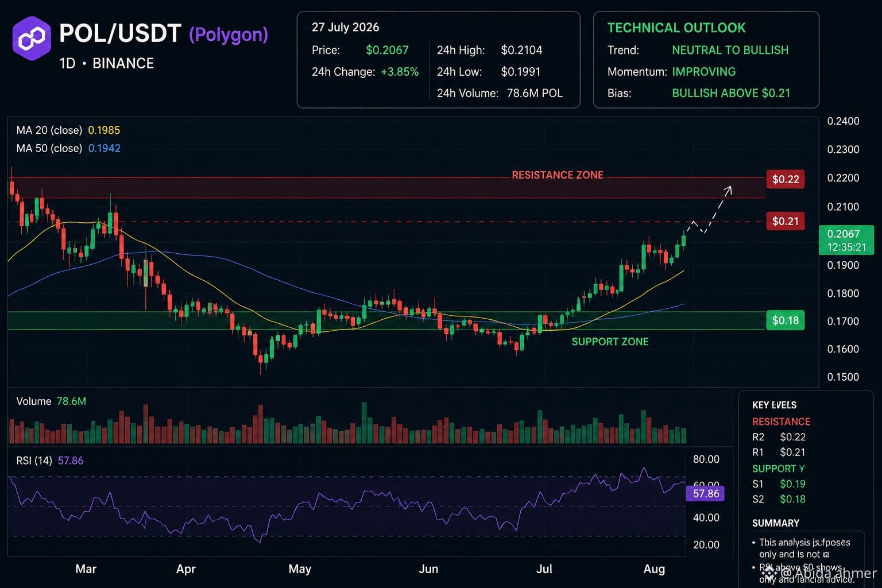
Task: Select the date 27 July 2026
Action: [x=345, y=27]
